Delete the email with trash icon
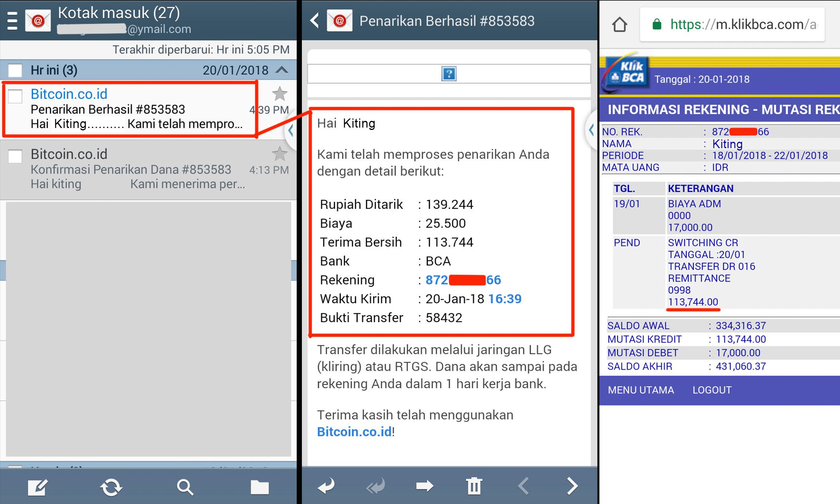840x504 pixels. pyautogui.click(x=474, y=486)
